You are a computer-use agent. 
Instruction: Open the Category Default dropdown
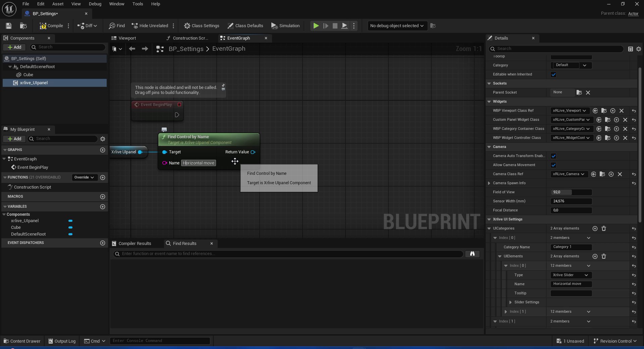[571, 65]
